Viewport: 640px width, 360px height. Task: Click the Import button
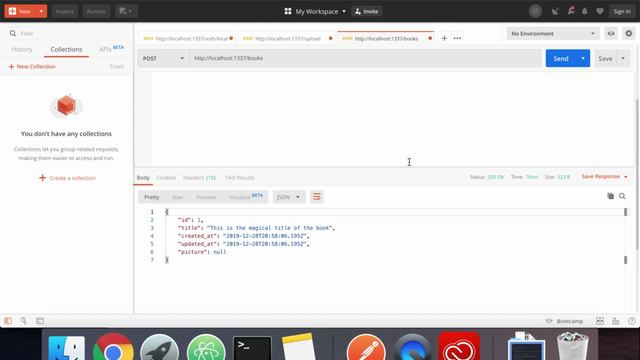pyautogui.click(x=64, y=11)
